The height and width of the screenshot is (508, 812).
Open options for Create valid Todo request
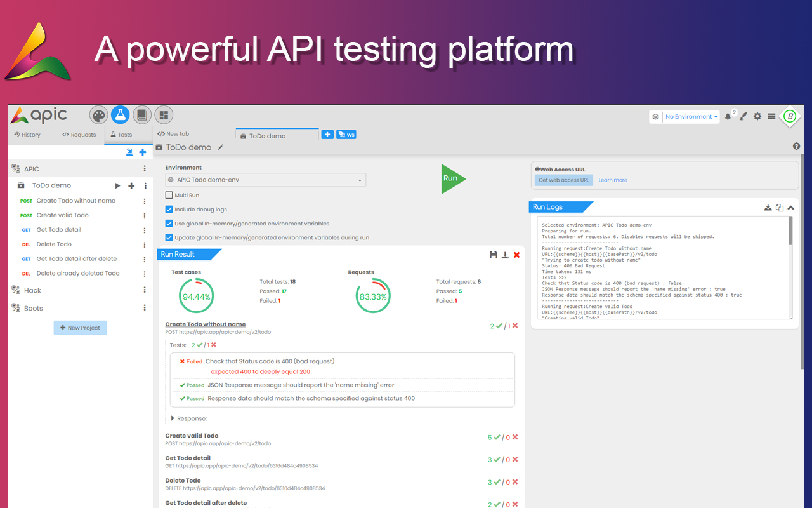145,215
